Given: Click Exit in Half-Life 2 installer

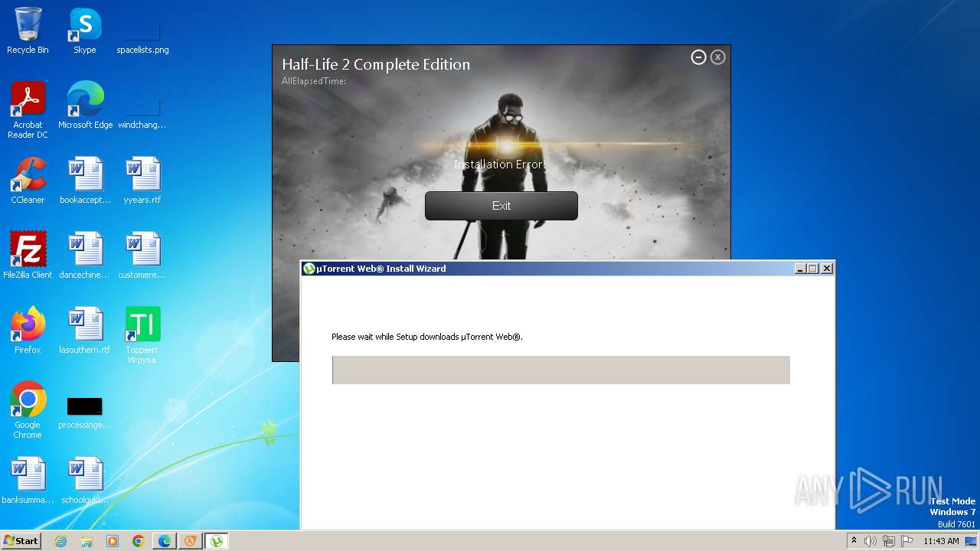Looking at the screenshot, I should [501, 206].
